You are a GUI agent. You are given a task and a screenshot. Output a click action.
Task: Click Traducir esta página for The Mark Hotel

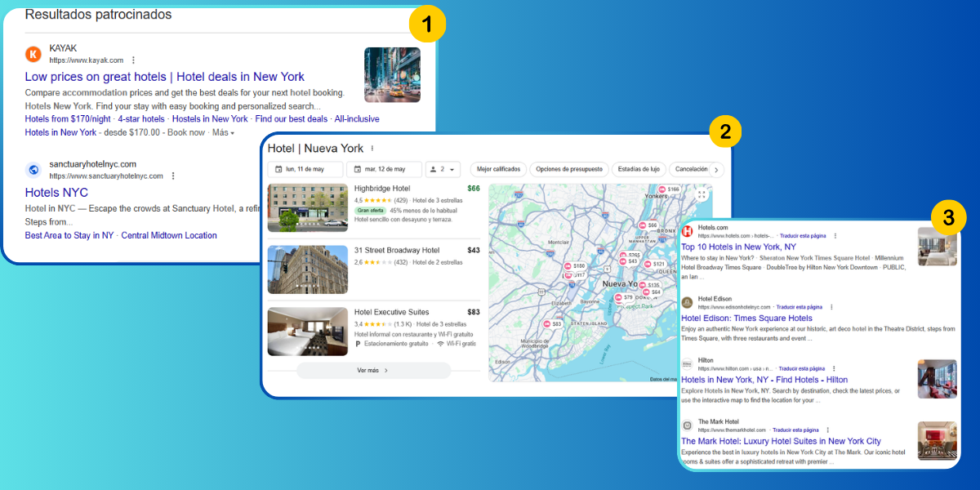coord(795,430)
